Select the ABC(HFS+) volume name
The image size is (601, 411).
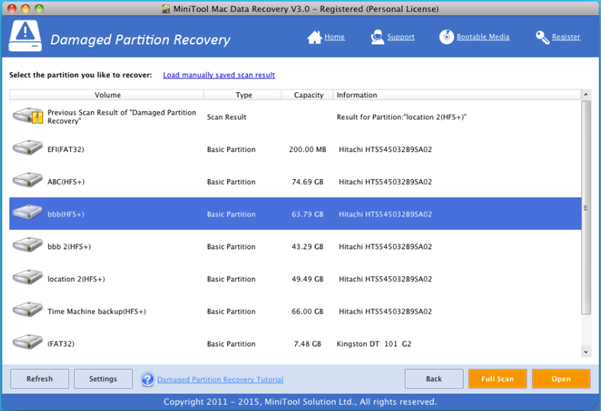click(x=66, y=182)
